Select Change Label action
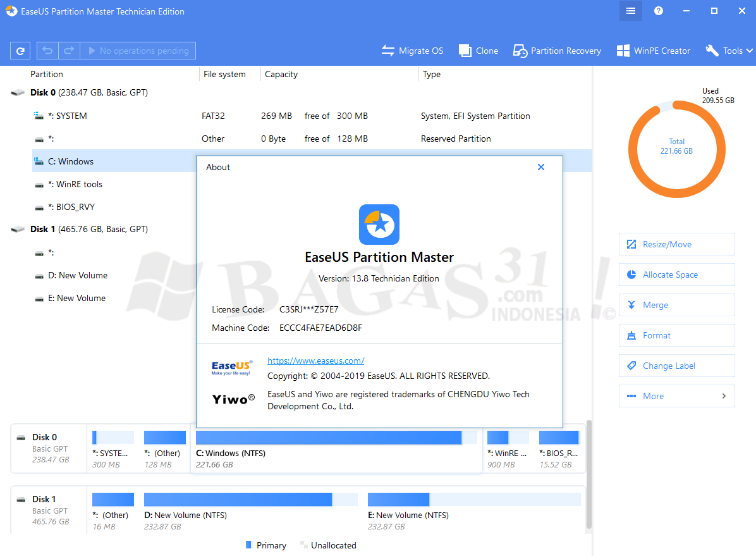The image size is (756, 556). [x=676, y=366]
